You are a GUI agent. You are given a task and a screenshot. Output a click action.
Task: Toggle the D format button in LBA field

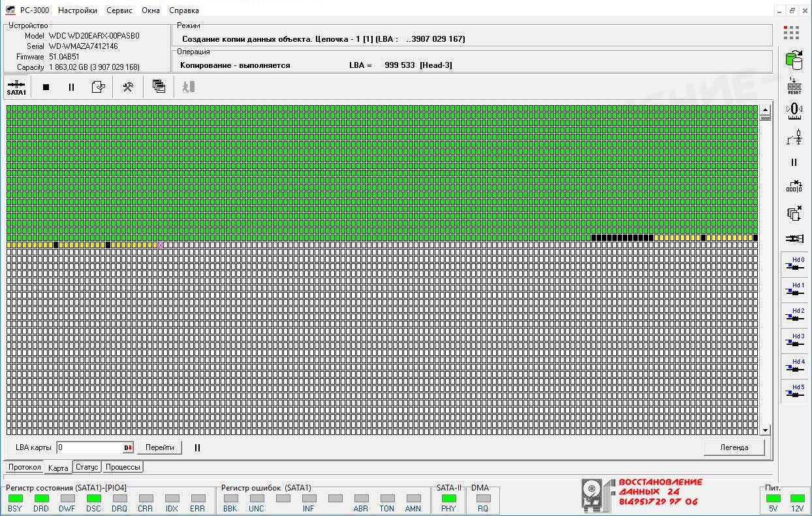(x=128, y=447)
